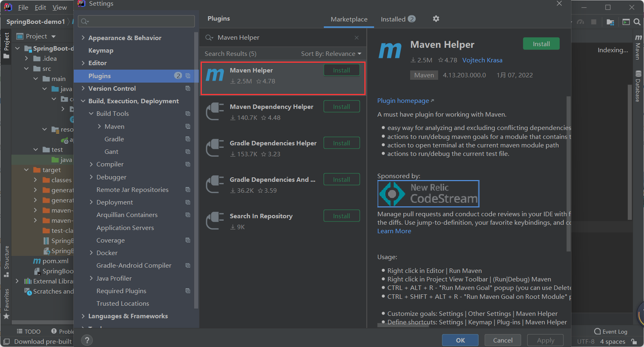Image resolution: width=644 pixels, height=347 pixels.
Task: Open the Vojtech Krasa vendor link
Action: (482, 60)
